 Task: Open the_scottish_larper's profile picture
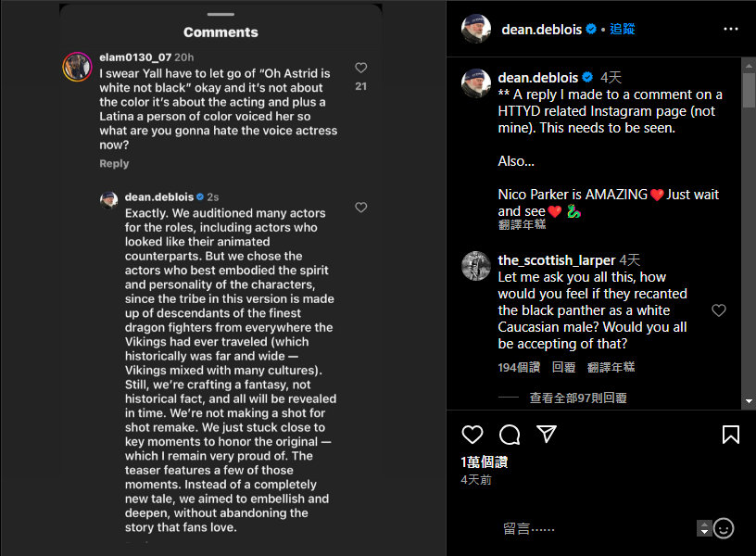(476, 266)
